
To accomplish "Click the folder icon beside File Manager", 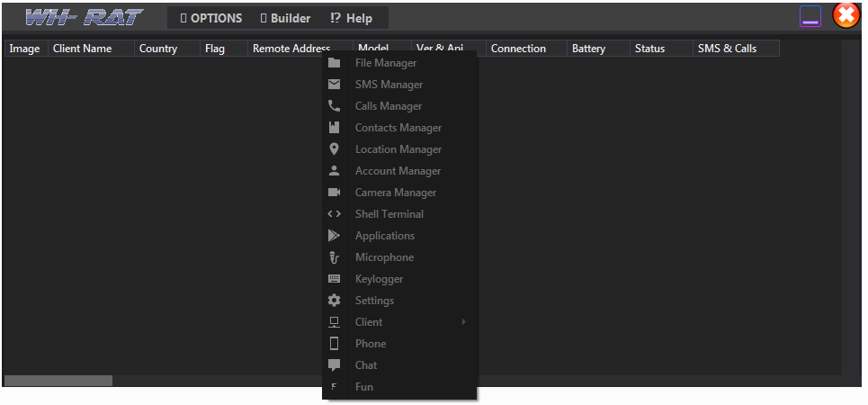I will tap(334, 63).
